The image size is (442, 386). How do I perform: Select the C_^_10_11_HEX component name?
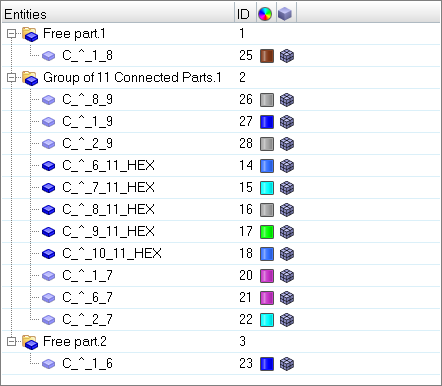[x=112, y=254]
